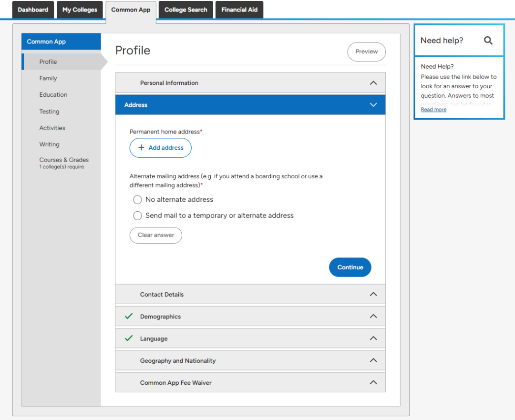Image resolution: width=515 pixels, height=420 pixels.
Task: Switch to the My Colleges tab
Action: pyautogui.click(x=80, y=10)
